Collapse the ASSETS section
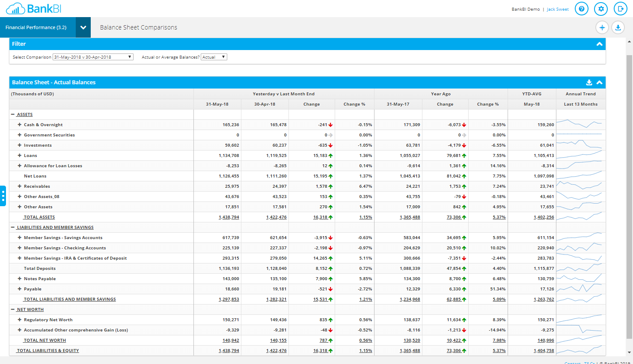The width and height of the screenshot is (633, 364). pos(12,114)
